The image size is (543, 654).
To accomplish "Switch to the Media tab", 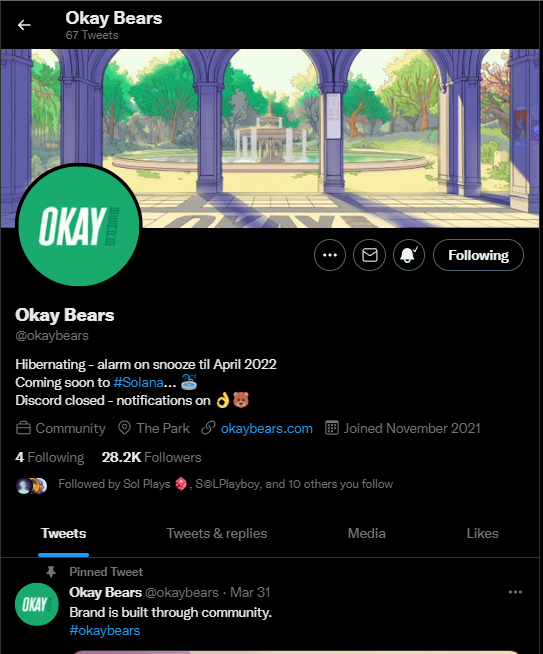I will tap(367, 534).
